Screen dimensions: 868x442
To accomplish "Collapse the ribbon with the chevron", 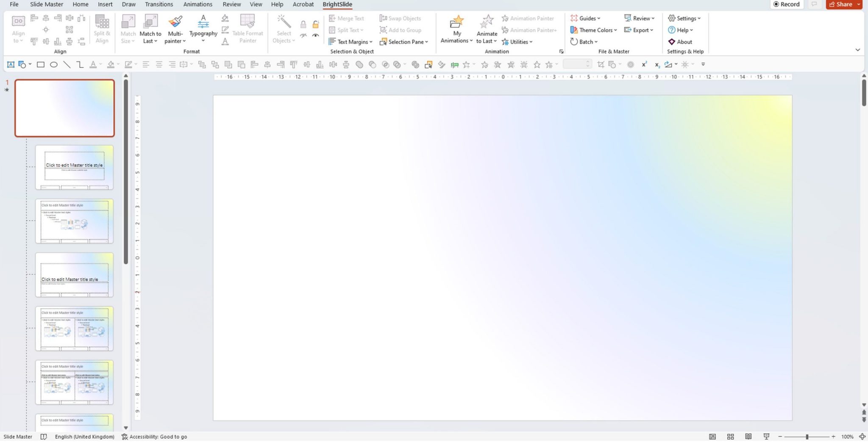I will 858,50.
